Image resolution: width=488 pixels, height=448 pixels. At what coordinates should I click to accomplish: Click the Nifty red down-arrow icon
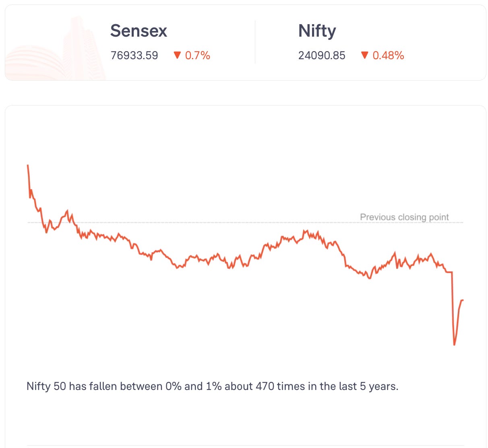(364, 55)
